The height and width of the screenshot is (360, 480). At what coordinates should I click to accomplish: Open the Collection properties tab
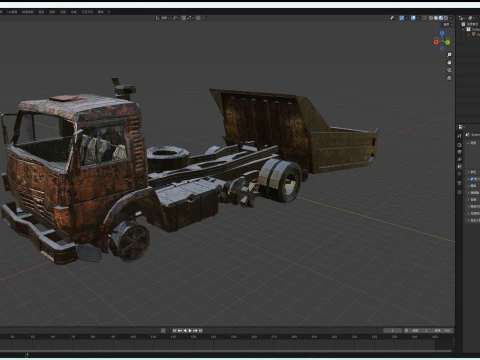(x=459, y=183)
